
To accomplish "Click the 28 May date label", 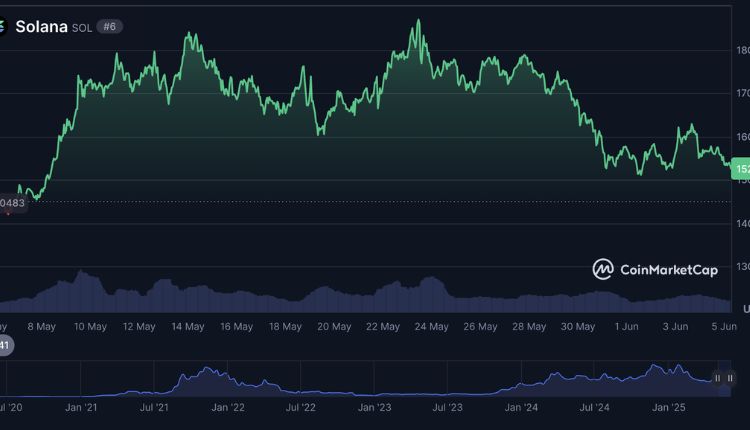I will (x=529, y=327).
